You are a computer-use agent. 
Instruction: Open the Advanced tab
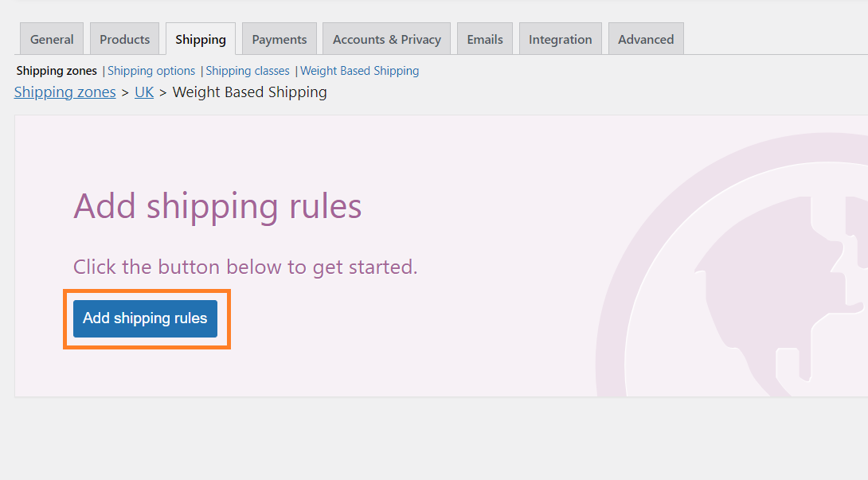pos(646,39)
